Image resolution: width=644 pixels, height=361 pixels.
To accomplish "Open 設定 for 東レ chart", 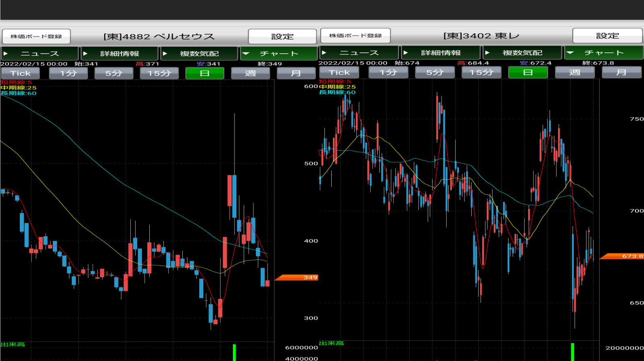I will [x=607, y=36].
